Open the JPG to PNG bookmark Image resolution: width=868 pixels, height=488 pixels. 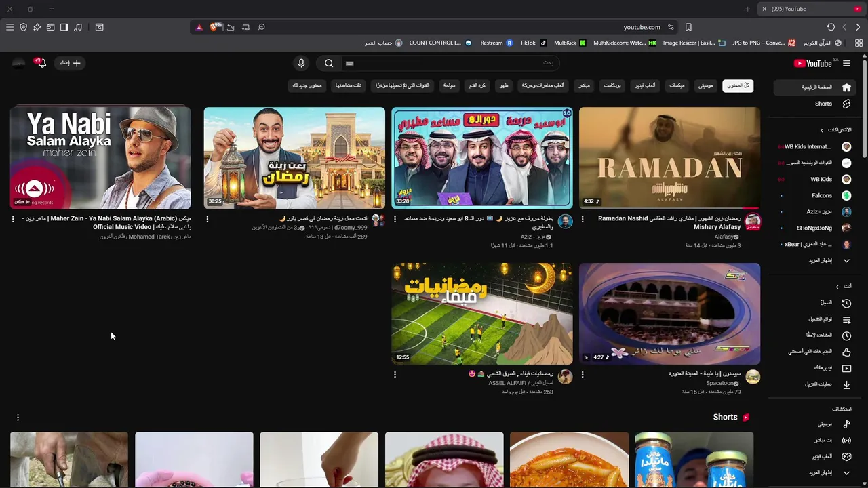tap(763, 43)
